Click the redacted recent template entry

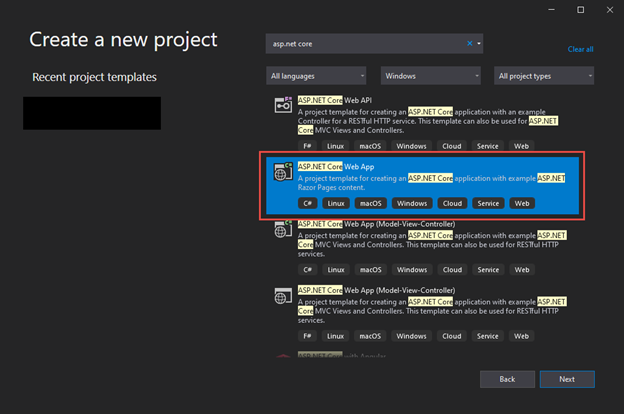tap(92, 113)
